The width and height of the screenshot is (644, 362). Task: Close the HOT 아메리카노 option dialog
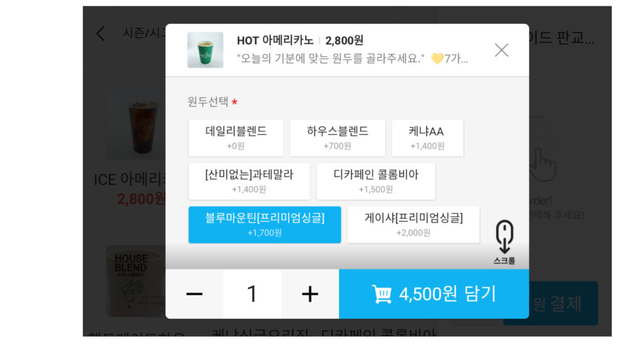pos(501,50)
